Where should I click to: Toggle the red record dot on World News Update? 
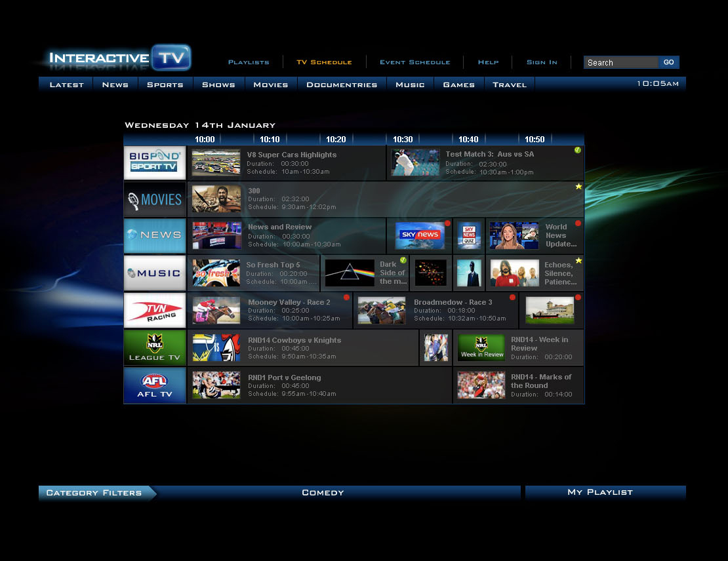pyautogui.click(x=578, y=223)
